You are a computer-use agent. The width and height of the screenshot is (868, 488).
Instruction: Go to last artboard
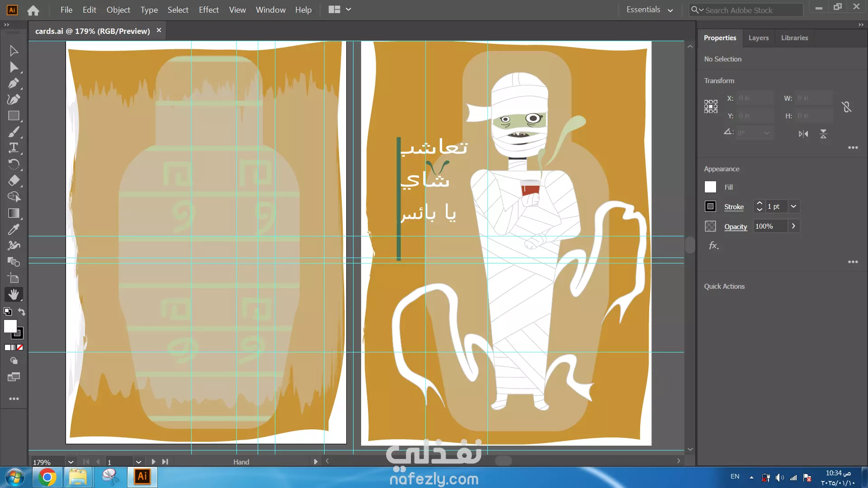tap(165, 462)
